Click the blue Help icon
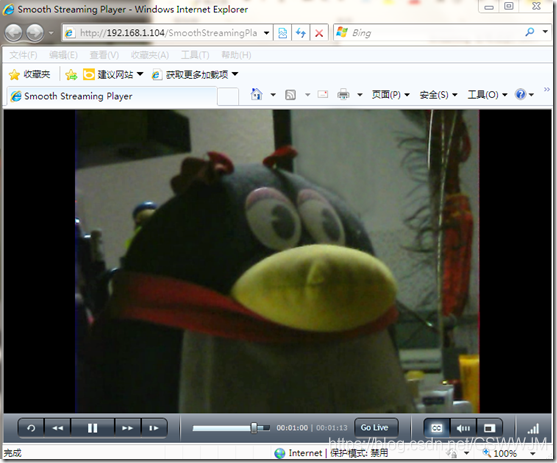This screenshot has width=557, height=463. click(521, 95)
